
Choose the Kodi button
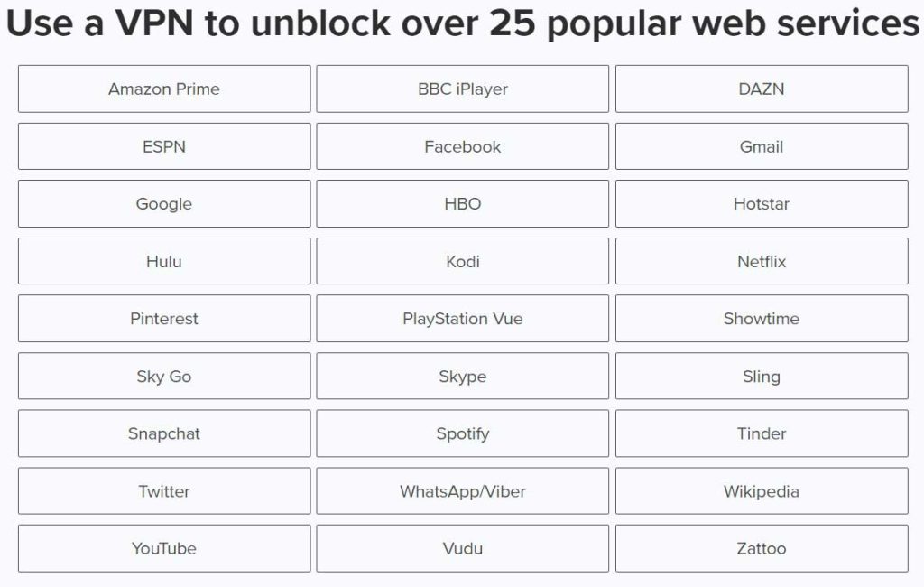point(462,262)
